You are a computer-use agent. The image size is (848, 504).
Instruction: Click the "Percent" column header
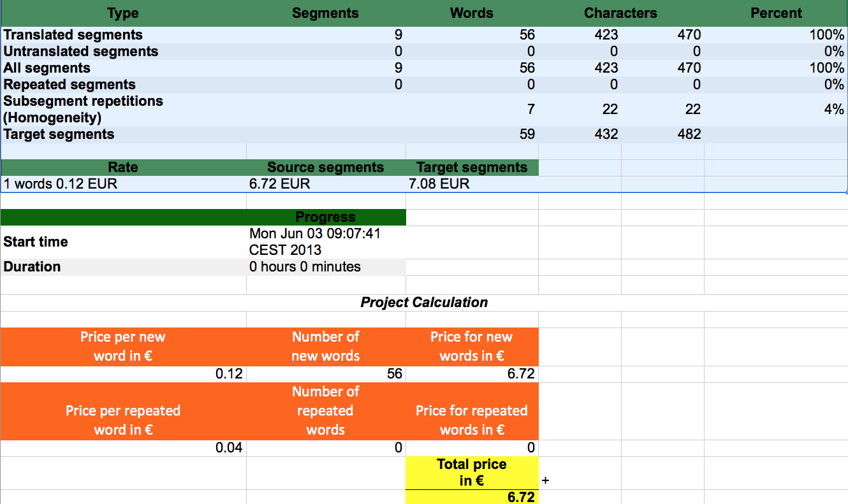(775, 13)
